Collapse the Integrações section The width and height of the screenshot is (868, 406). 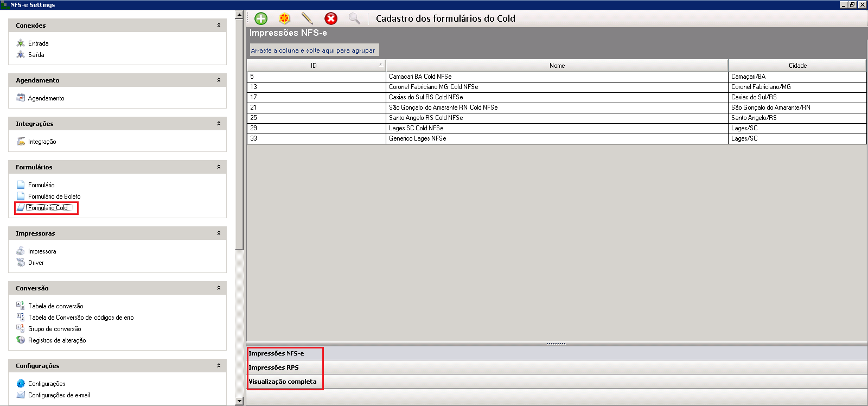pos(219,124)
